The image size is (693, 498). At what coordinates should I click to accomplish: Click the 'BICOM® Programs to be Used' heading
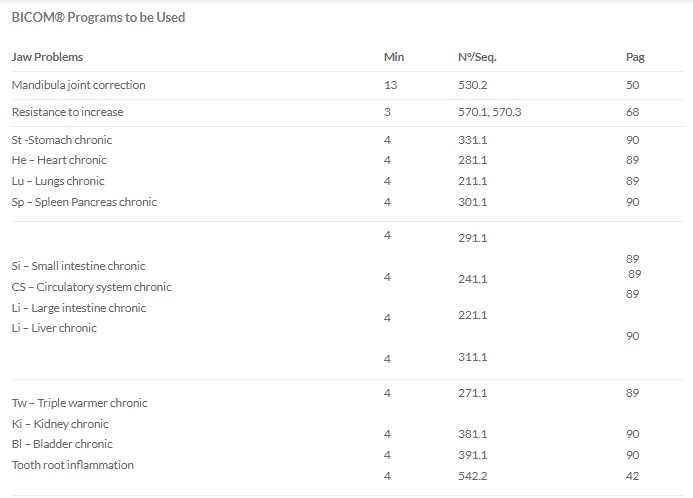pyautogui.click(x=98, y=17)
